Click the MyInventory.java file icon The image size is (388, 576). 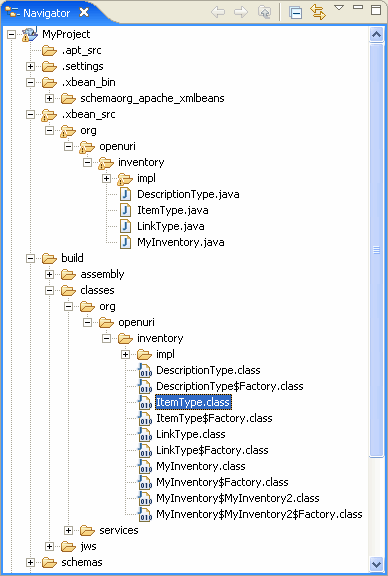[126, 242]
